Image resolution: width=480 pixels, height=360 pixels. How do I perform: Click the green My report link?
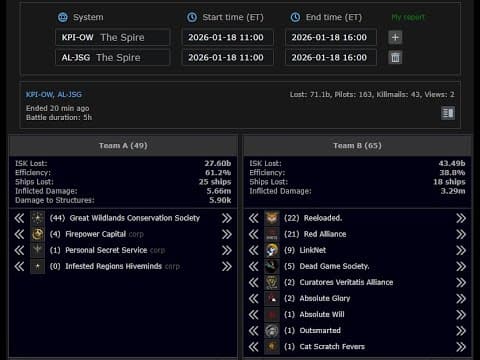coord(408,17)
